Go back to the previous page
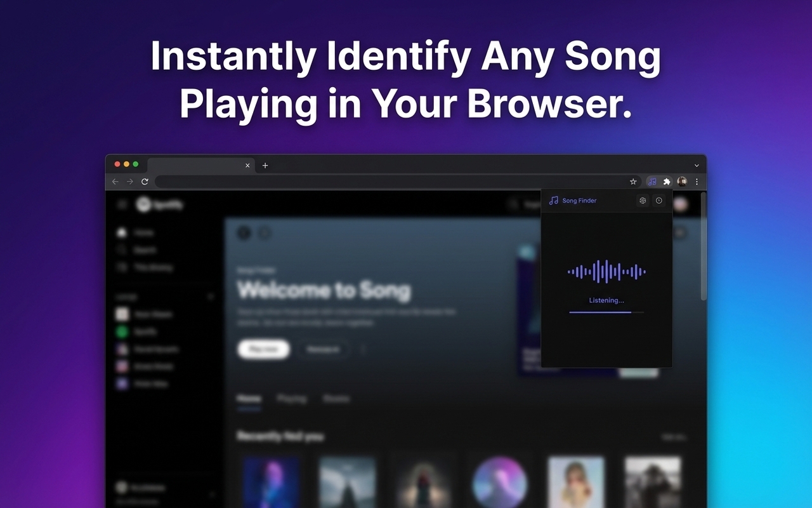 coord(115,182)
